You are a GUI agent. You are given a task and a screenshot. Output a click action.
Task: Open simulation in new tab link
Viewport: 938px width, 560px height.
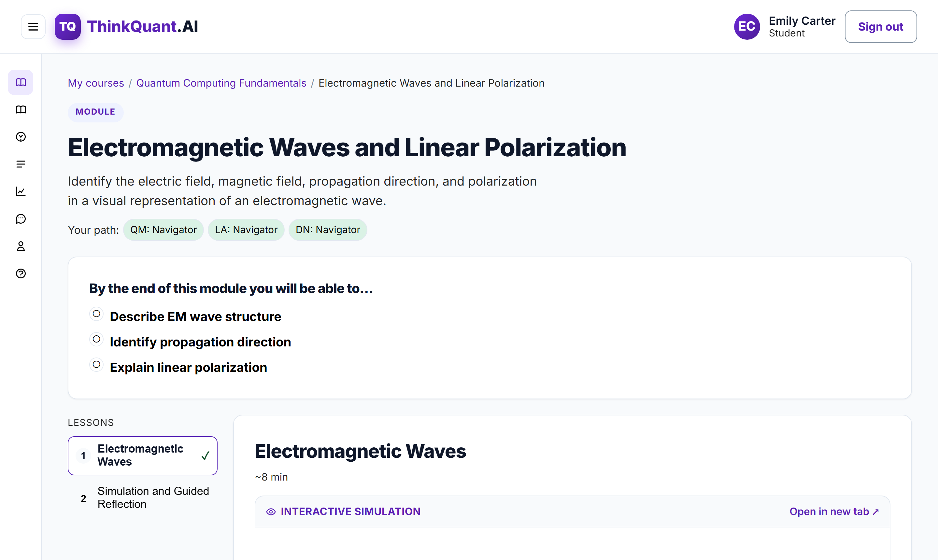[834, 512]
